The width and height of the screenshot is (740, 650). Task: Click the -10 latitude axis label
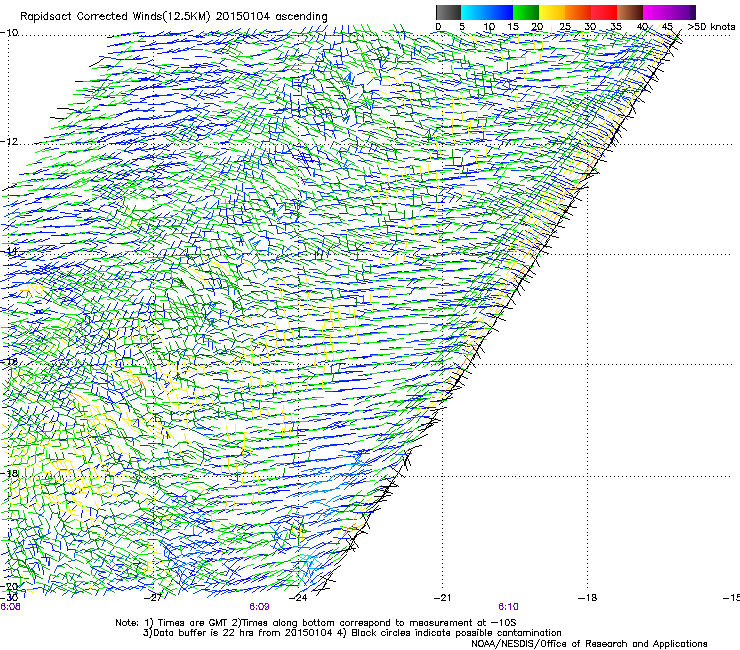coord(9,33)
